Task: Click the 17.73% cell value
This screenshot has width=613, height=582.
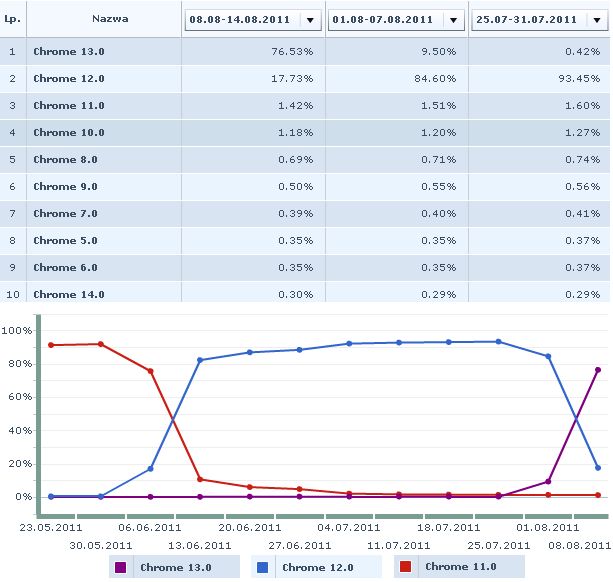Action: pos(292,79)
